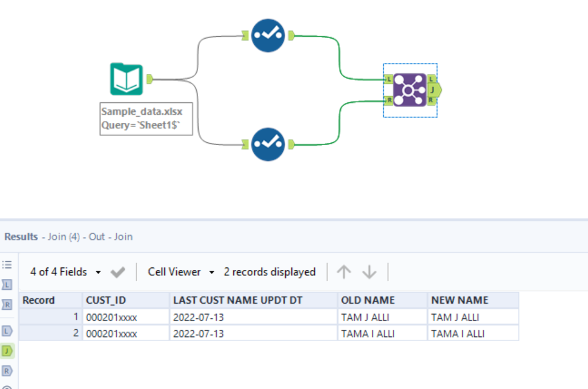Image resolution: width=588 pixels, height=389 pixels.
Task: Switch results to the J output anchor
Action: pos(8,350)
